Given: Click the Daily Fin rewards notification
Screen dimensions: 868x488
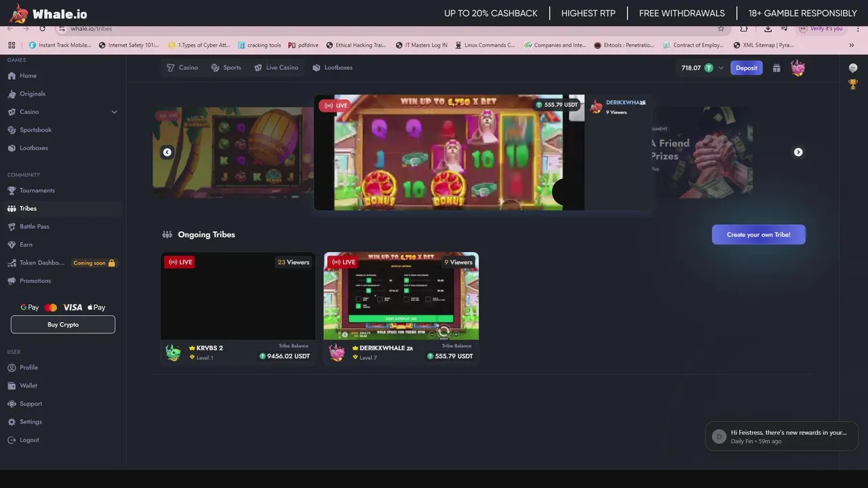Looking at the screenshot, I should (x=782, y=436).
